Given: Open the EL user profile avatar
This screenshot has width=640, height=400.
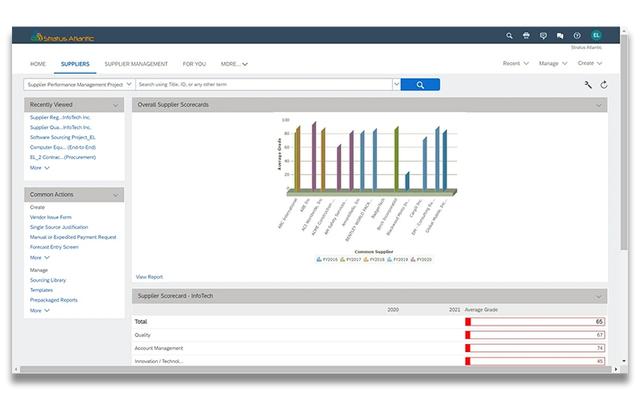Looking at the screenshot, I should 596,36.
